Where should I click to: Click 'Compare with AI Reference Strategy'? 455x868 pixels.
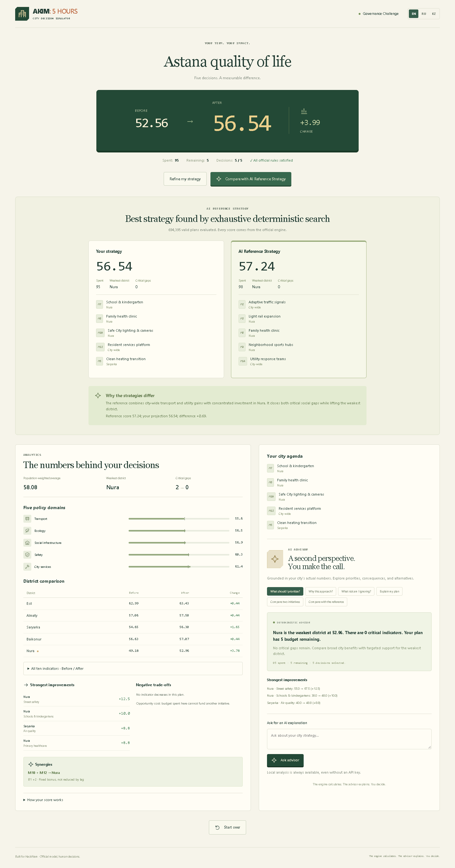tap(251, 179)
